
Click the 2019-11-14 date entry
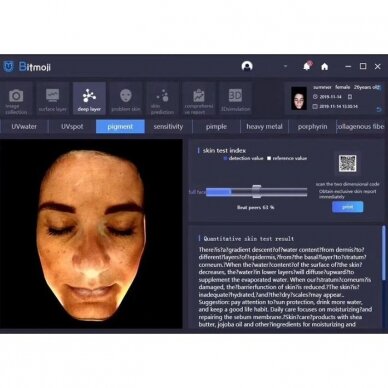[x=330, y=97]
